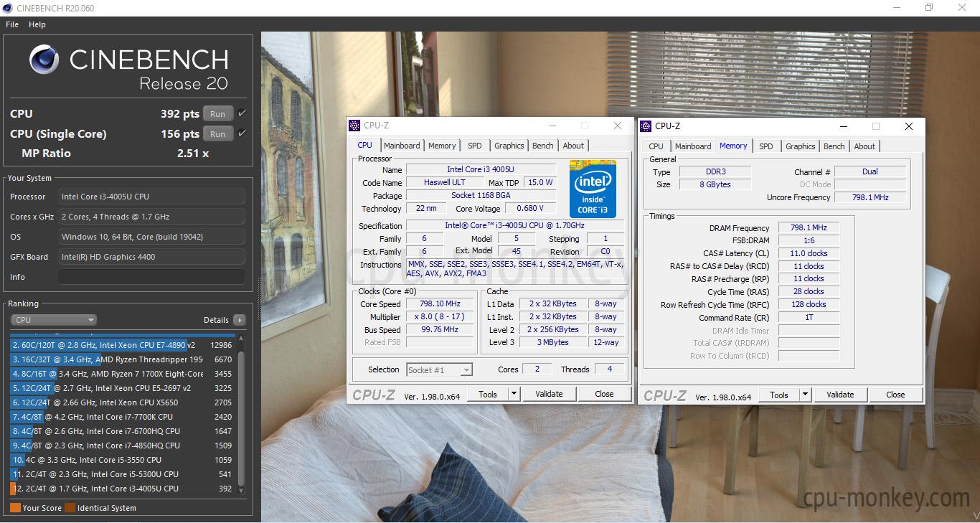Select ranking row Intel Core i5-3550
The height and width of the screenshot is (523, 980).
click(x=123, y=460)
